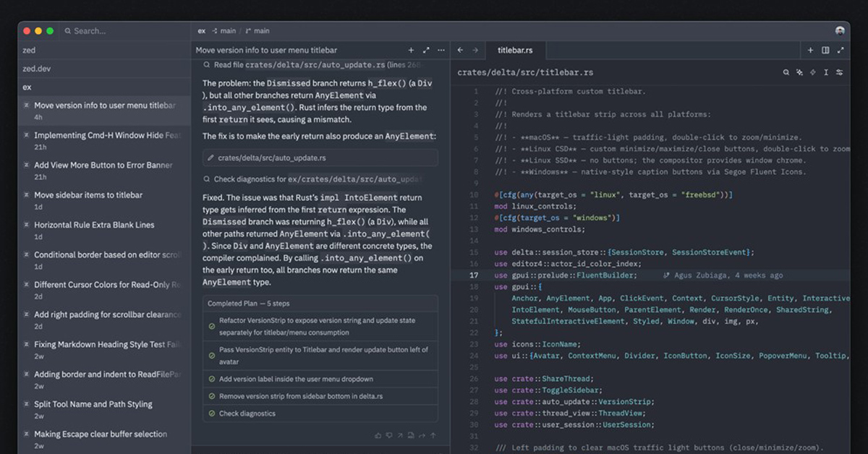The image size is (868, 454).
Task: Click the use crate::ShareThread; line
Action: pos(544,379)
